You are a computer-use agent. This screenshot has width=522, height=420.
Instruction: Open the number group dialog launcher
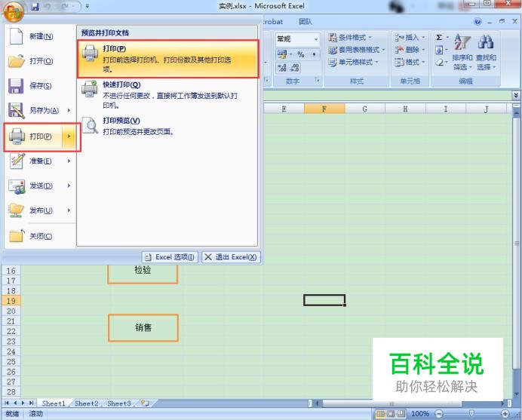318,80
